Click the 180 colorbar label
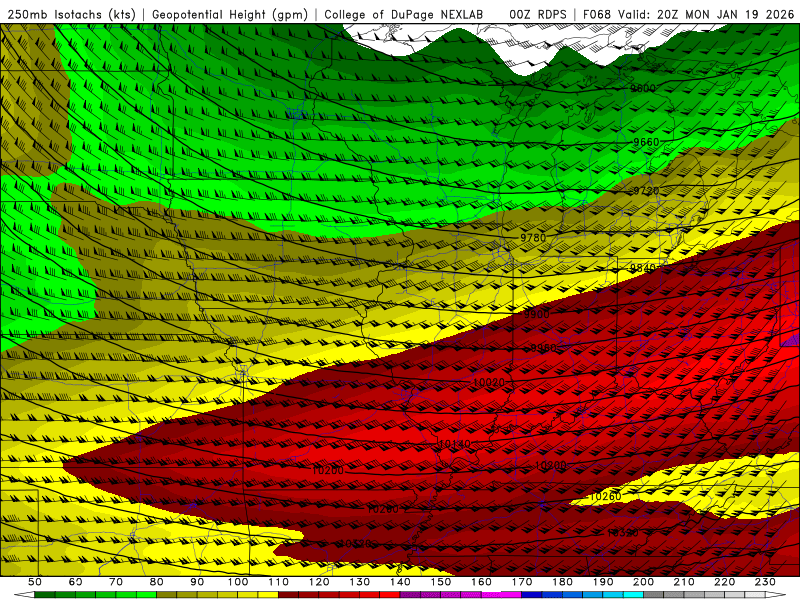The image size is (800, 600). (x=563, y=582)
